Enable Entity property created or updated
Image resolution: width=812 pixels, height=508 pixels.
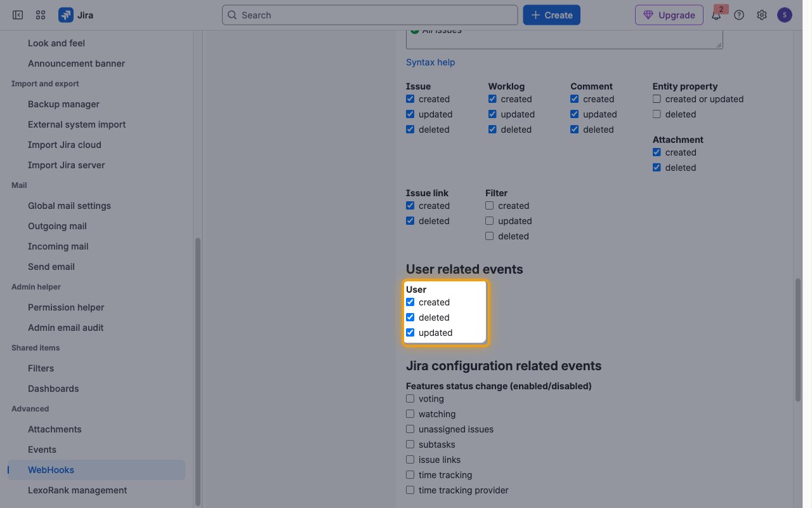point(657,99)
